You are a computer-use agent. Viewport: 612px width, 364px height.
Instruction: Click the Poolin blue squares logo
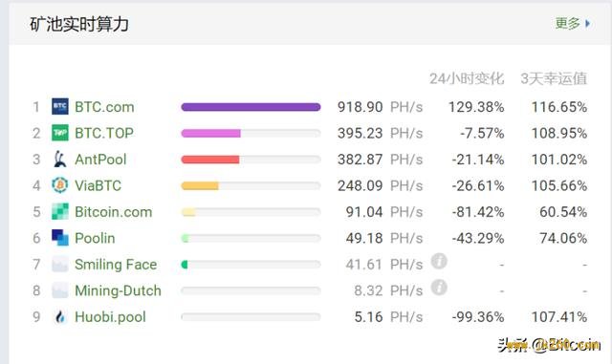tap(60, 238)
